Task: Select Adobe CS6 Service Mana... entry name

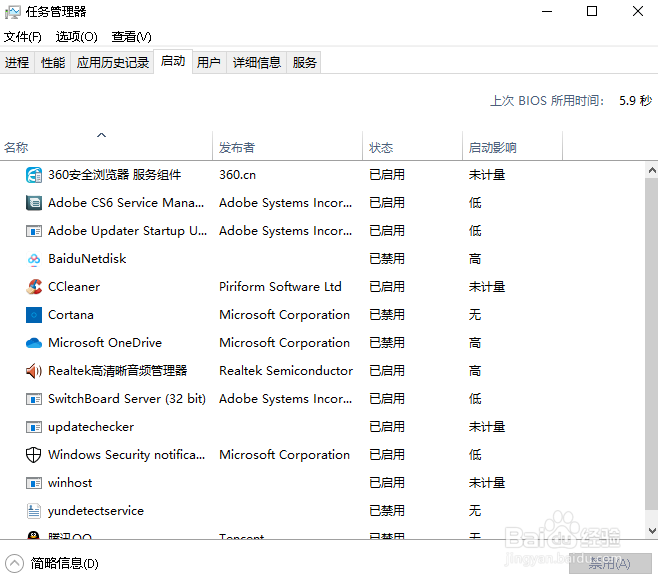Action: (126, 203)
